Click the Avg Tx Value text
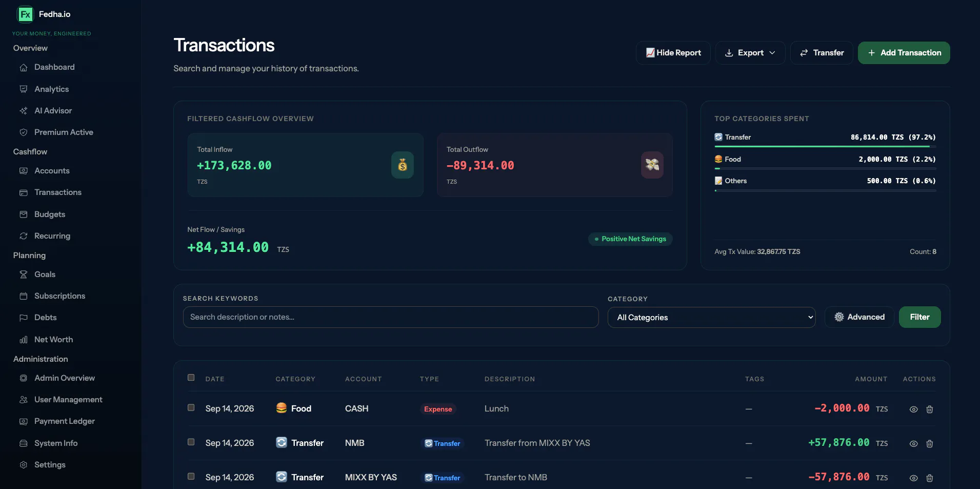The width and height of the screenshot is (980, 489). point(757,251)
